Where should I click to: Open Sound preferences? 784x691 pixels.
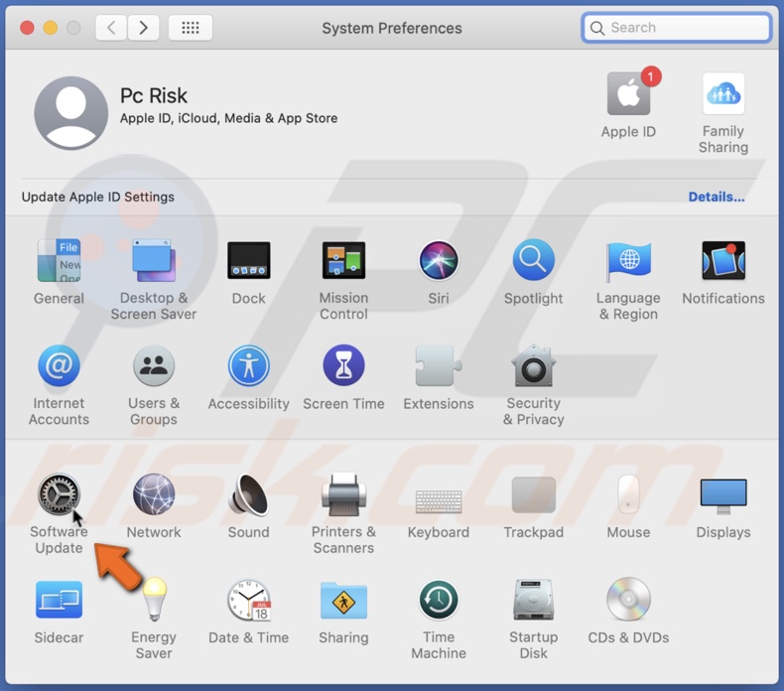click(x=248, y=494)
